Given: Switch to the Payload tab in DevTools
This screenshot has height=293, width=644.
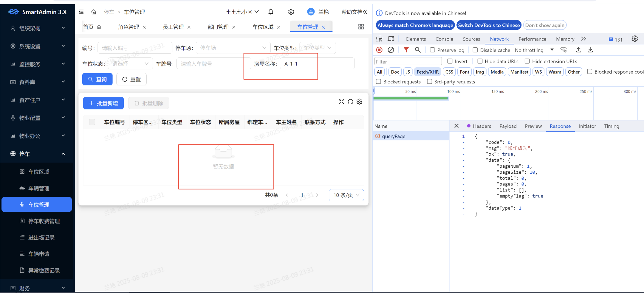Looking at the screenshot, I should pyautogui.click(x=507, y=126).
